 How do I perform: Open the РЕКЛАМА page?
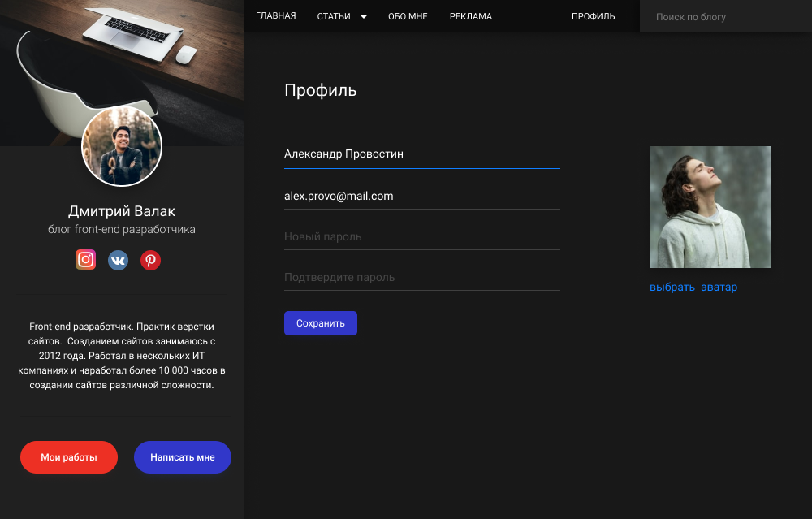pyautogui.click(x=471, y=16)
